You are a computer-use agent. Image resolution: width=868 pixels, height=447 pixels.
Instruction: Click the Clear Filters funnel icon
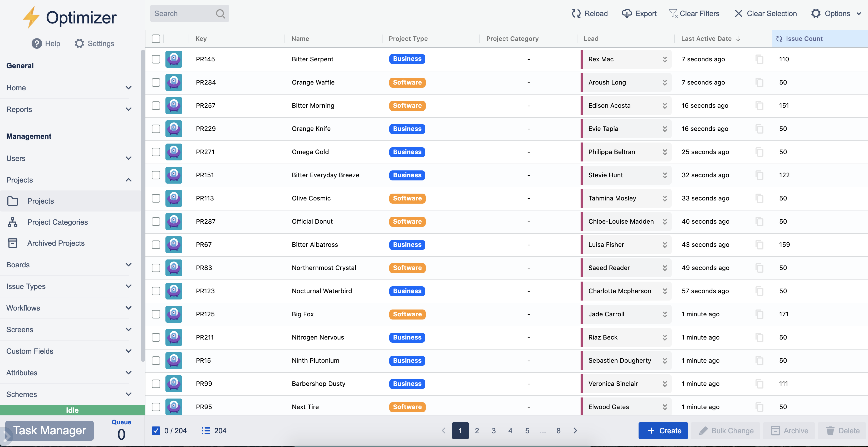click(673, 13)
